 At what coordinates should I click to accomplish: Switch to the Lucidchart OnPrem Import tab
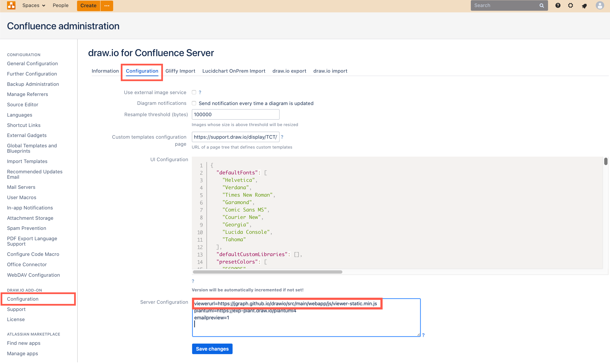[x=233, y=71]
